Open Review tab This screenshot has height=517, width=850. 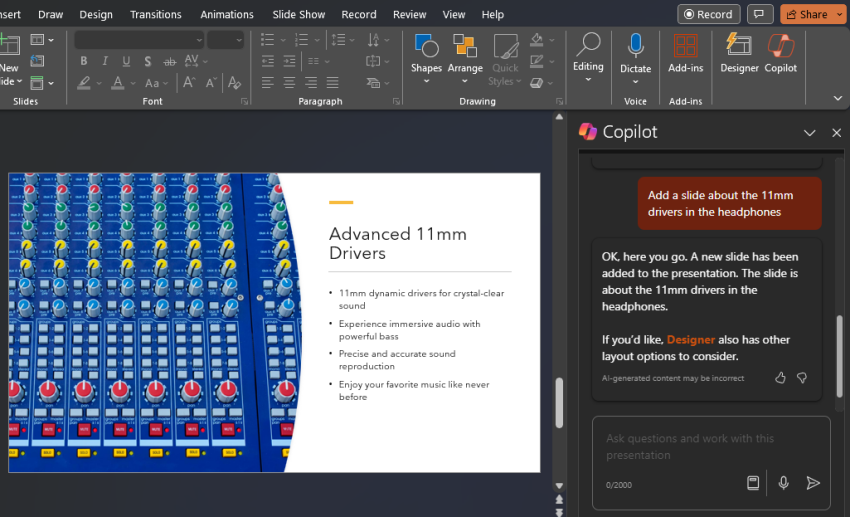[409, 15]
